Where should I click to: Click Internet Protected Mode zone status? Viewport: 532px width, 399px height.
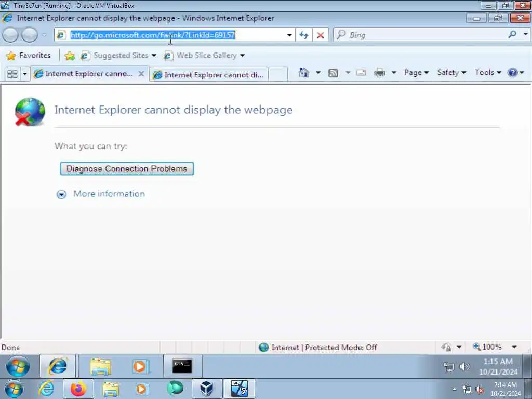[318, 347]
